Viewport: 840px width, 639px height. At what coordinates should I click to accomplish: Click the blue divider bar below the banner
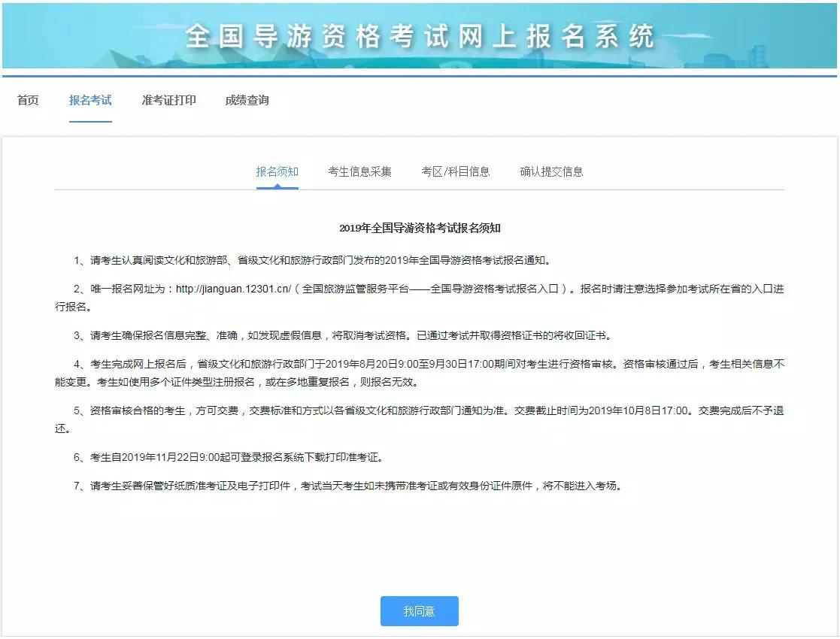pyautogui.click(x=420, y=74)
